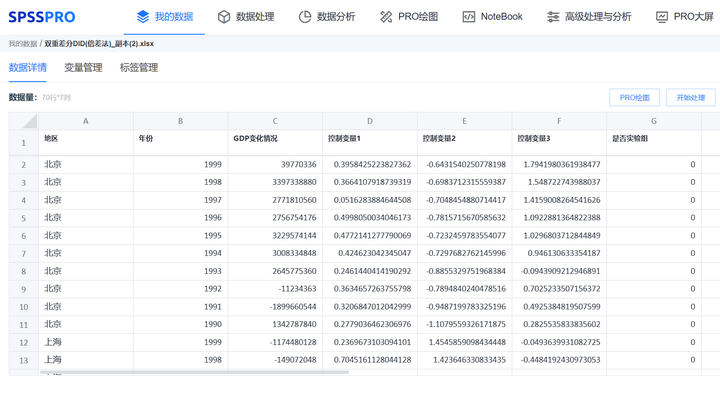The height and width of the screenshot is (395, 720).
Task: Click the PRO大屏 monitor icon
Action: point(662,17)
